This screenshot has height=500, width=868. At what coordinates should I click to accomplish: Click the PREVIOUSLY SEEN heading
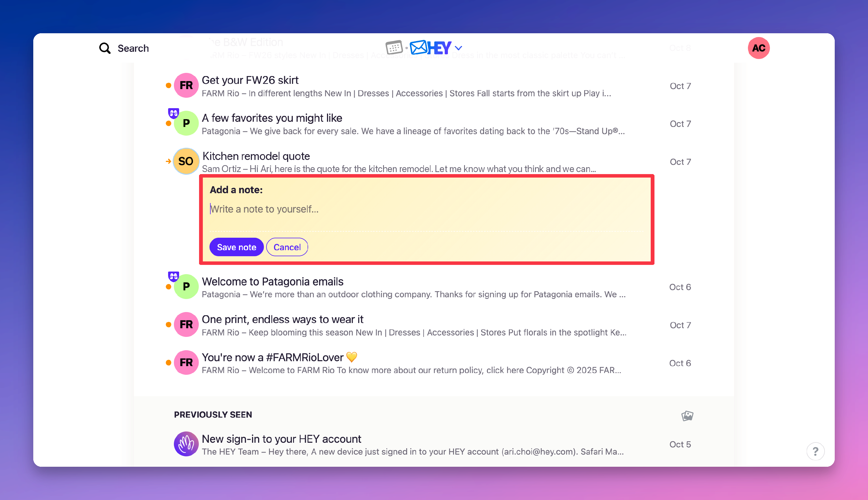tap(213, 414)
